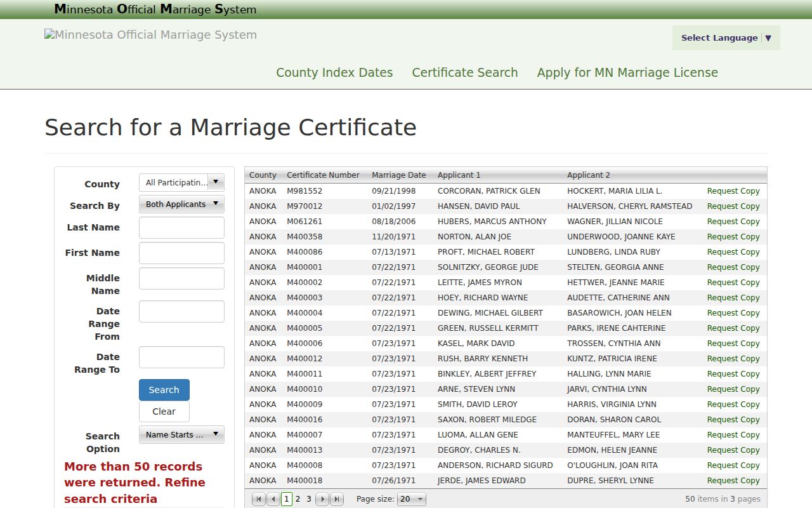Select applicant O'LOUGHLIN, JOAN RITA
812x508 pixels.
pyautogui.click(x=613, y=465)
